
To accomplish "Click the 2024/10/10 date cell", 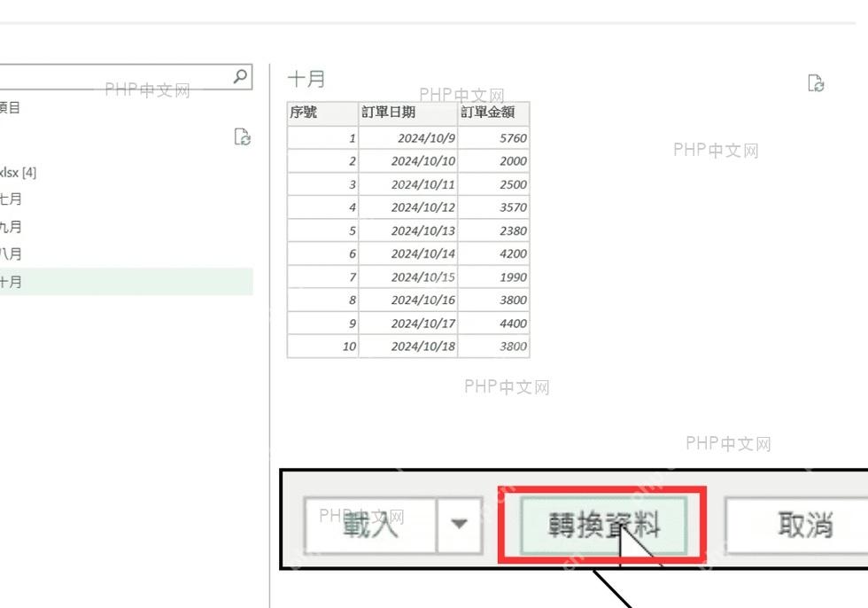I will pos(408,161).
